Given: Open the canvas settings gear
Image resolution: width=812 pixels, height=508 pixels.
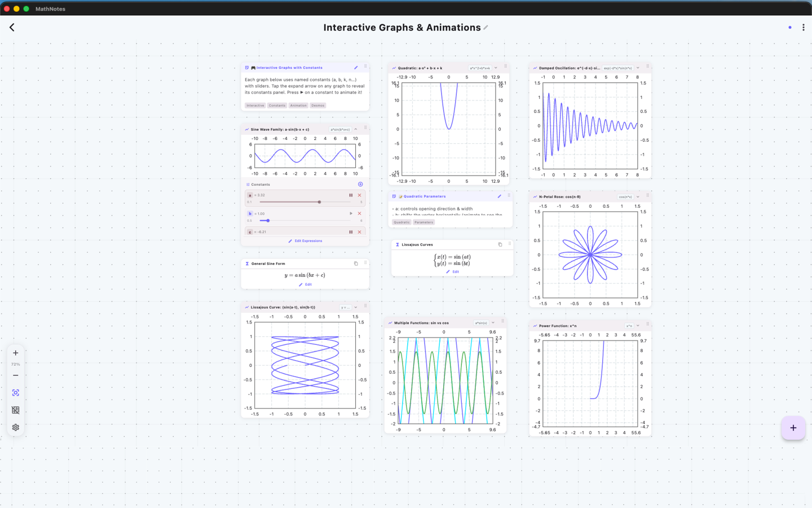Looking at the screenshot, I should point(16,427).
